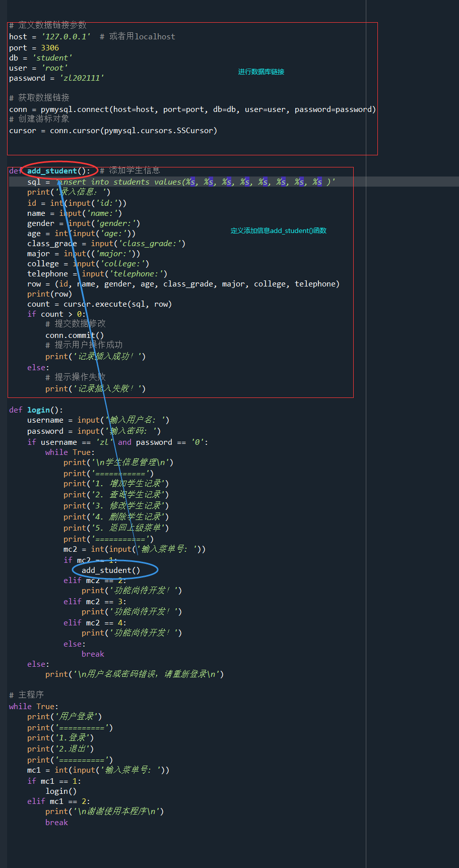Click the mc1 = int(input('输入菜单号: ')) line
Screen dimensions: 459x868
[x=98, y=770]
